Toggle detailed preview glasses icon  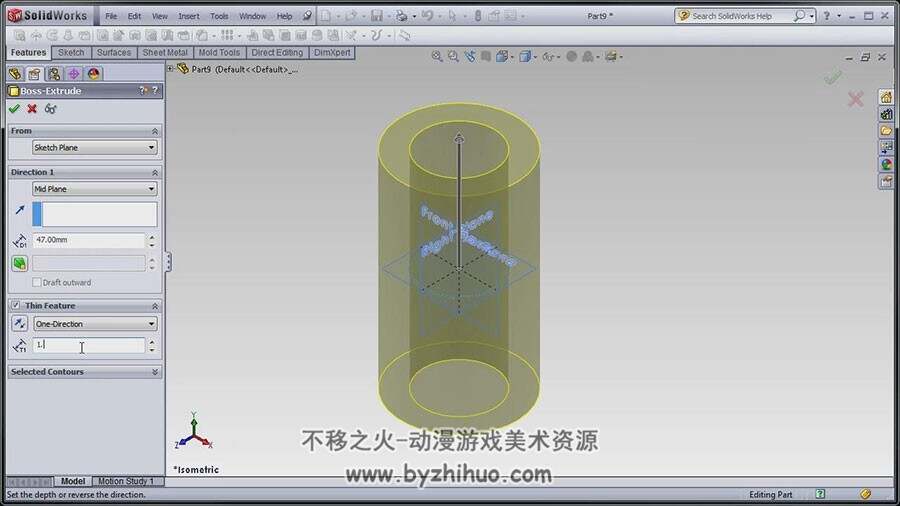(51, 108)
